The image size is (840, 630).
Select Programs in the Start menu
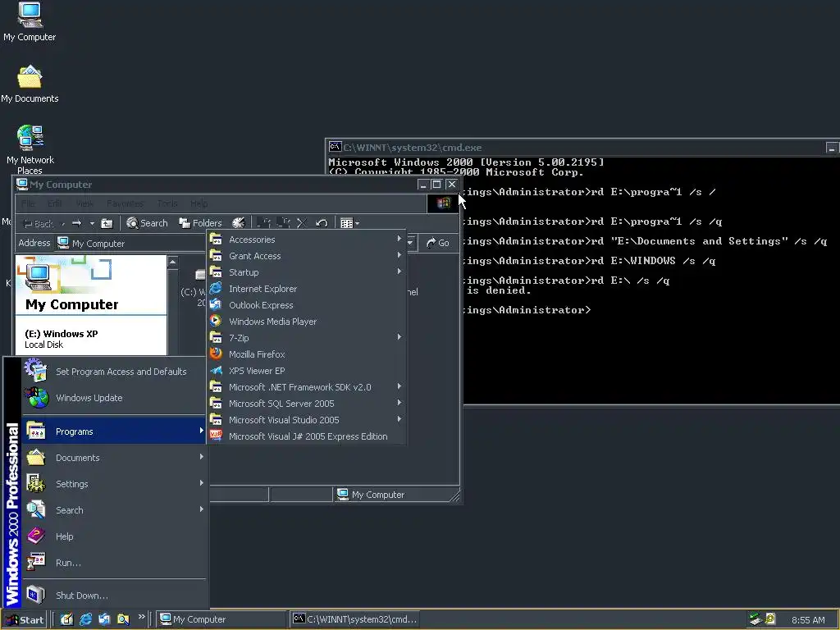[114, 431]
